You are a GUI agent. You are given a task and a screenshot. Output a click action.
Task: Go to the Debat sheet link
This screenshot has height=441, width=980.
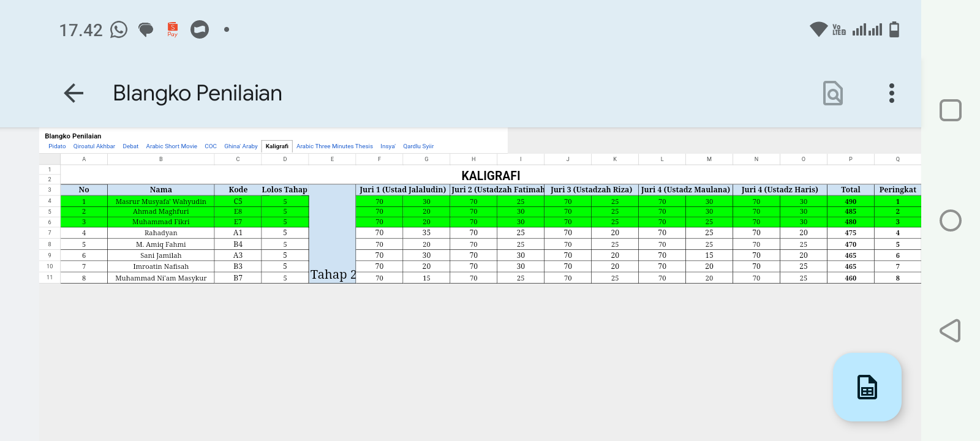click(130, 146)
